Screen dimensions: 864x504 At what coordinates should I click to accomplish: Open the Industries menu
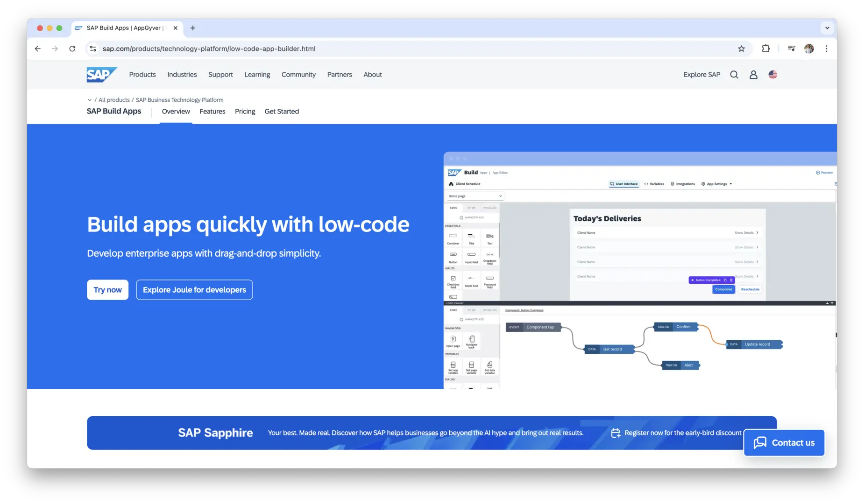coord(182,75)
